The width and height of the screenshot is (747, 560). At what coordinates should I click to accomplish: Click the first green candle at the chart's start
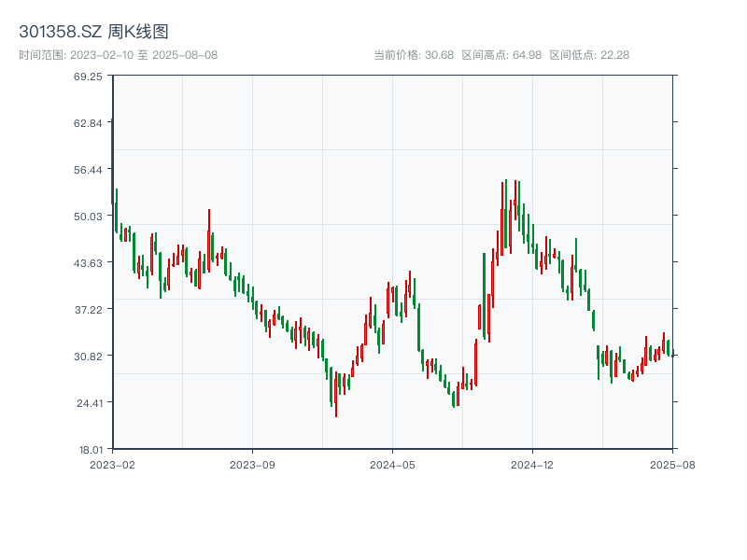point(112,161)
